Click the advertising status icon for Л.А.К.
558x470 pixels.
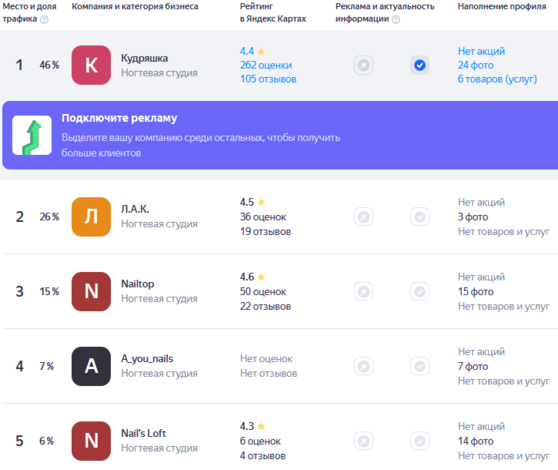(363, 217)
